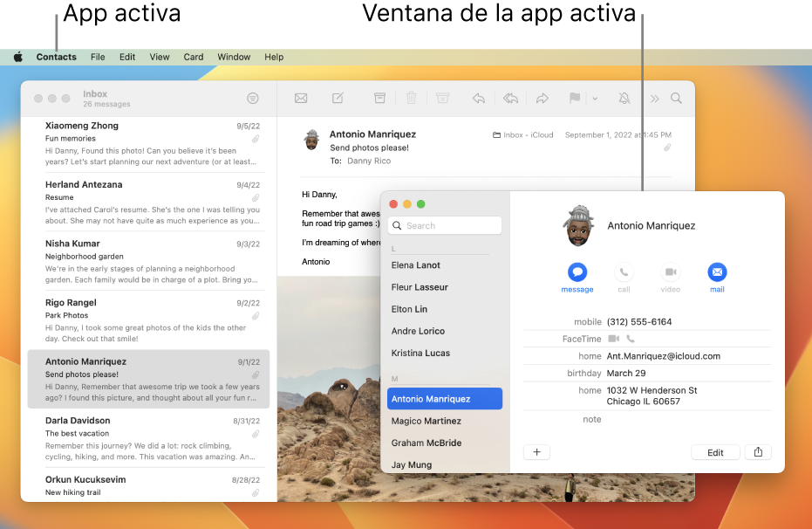
Task: Move message to Junk in Mail
Action: (443, 98)
